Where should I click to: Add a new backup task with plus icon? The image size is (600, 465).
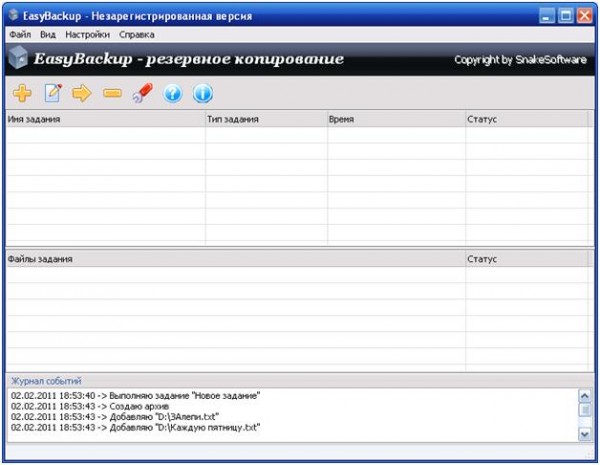pos(22,93)
